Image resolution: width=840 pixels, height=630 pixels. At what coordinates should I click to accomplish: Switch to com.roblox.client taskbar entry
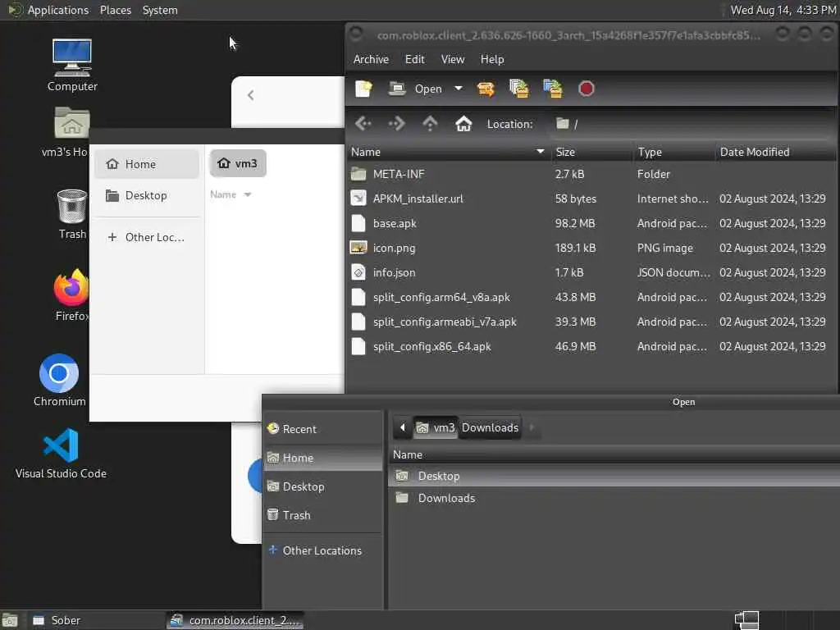click(x=235, y=620)
